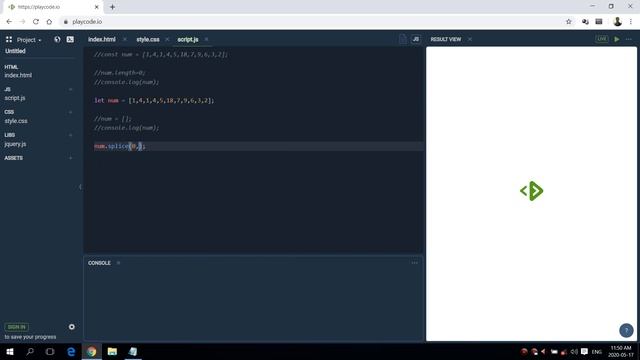Click the file icon beside JS badge
The width and height of the screenshot is (640, 360).
[x=403, y=39]
